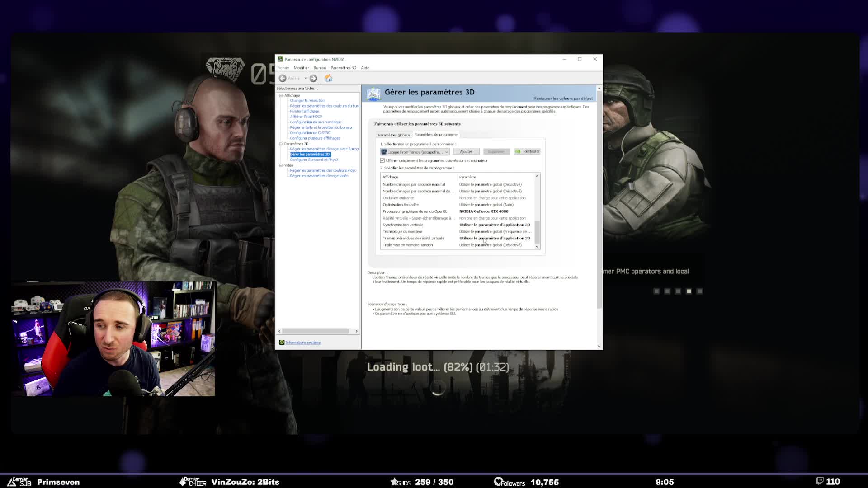Screen dimensions: 868x488
Task: Click the highlighted fourth carousel dot in Tarkov
Action: coord(689,291)
